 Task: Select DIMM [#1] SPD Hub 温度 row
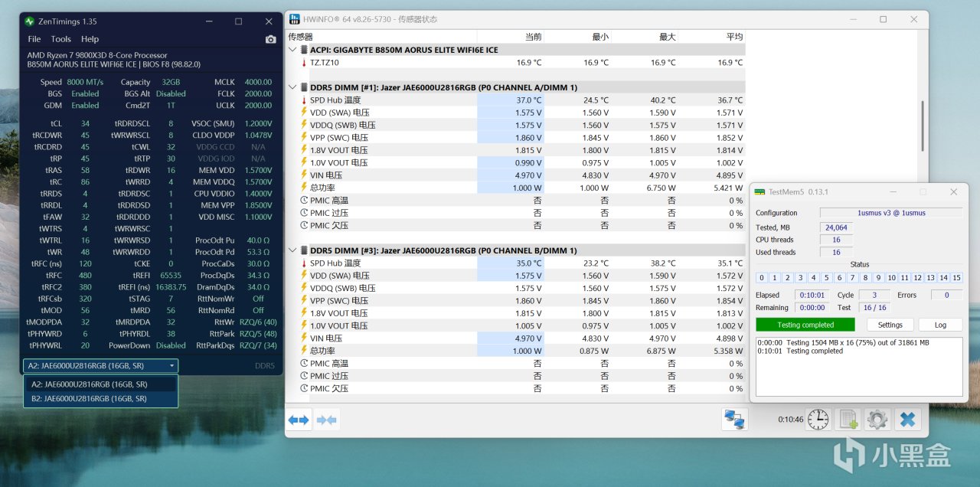point(516,100)
